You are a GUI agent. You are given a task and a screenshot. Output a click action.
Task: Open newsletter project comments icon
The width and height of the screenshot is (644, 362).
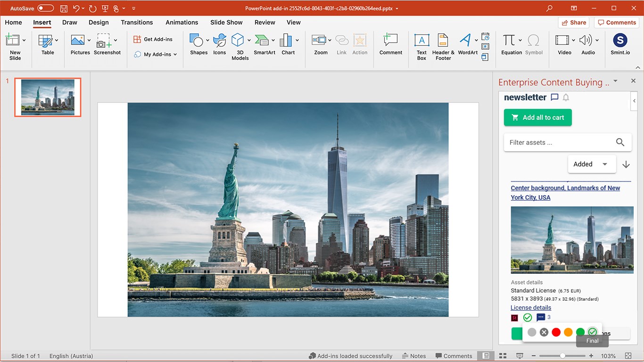[554, 97]
